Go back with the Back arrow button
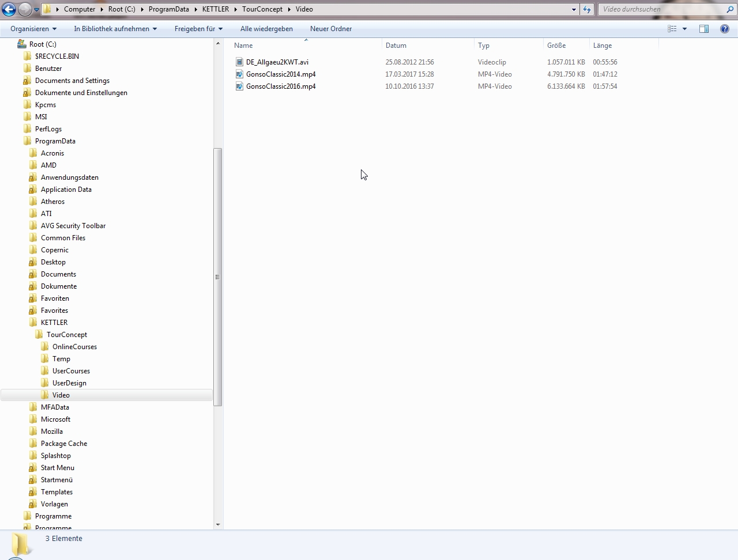Screen dimensions: 738x560 pyautogui.click(x=9, y=9)
